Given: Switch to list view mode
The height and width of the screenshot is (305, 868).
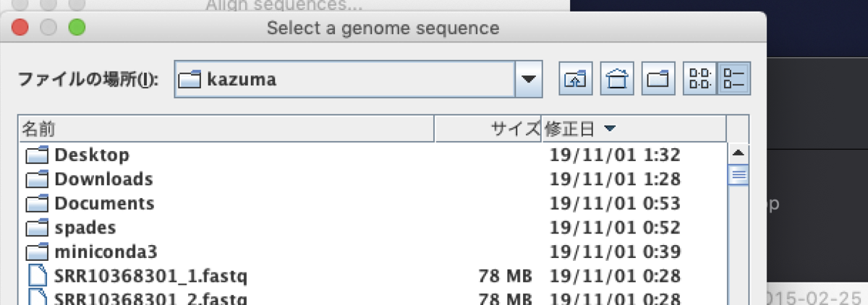Looking at the screenshot, I should click(699, 79).
